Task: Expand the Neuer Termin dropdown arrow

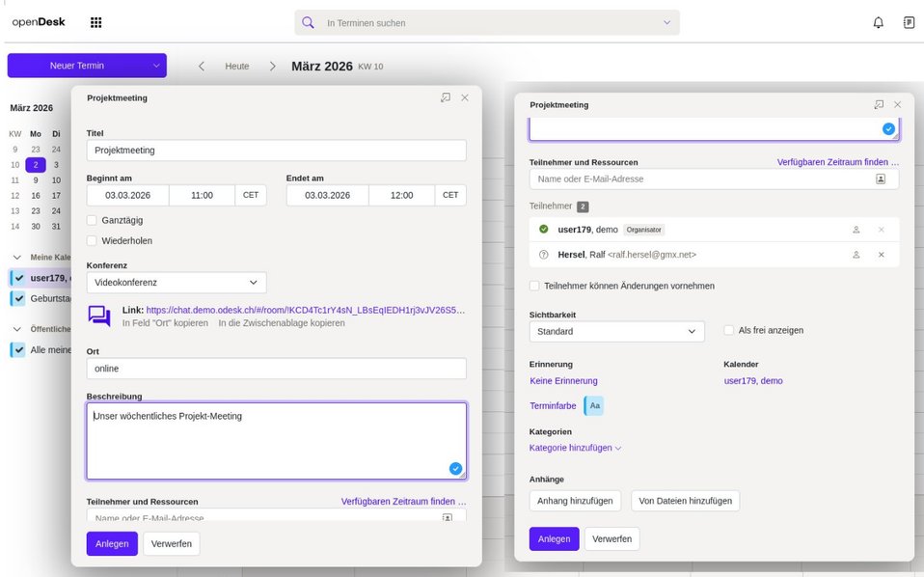Action: tap(156, 66)
